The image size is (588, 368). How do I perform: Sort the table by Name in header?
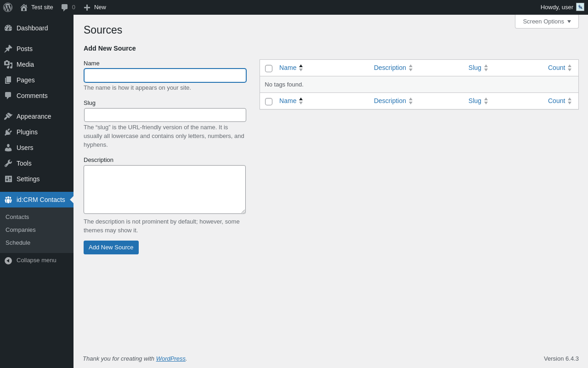(288, 68)
